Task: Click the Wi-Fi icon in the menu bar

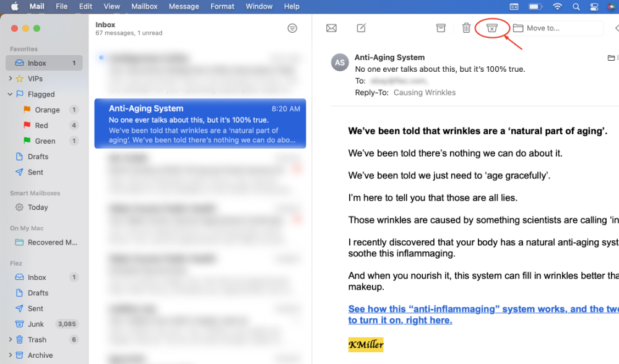Action: (557, 6)
